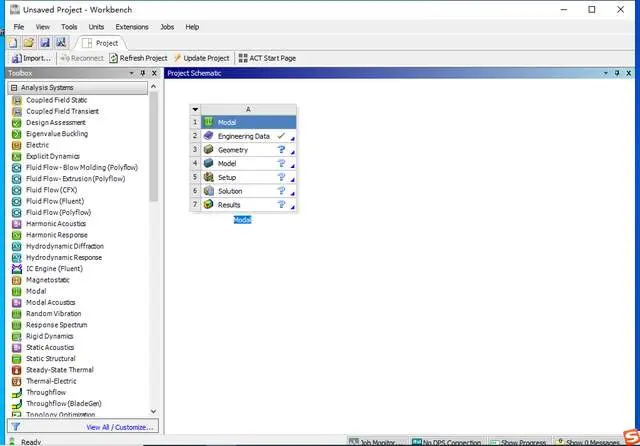
Task: Select the Project tab
Action: 101,43
